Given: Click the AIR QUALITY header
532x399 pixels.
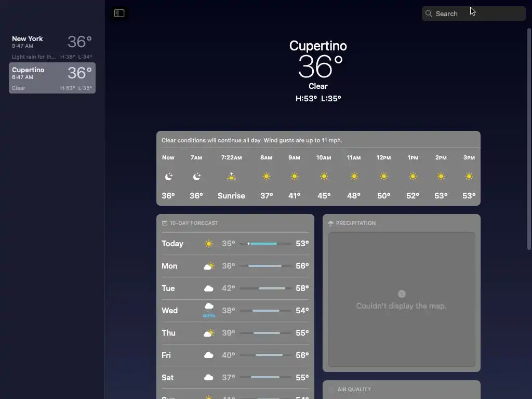Looking at the screenshot, I should pos(354,389).
